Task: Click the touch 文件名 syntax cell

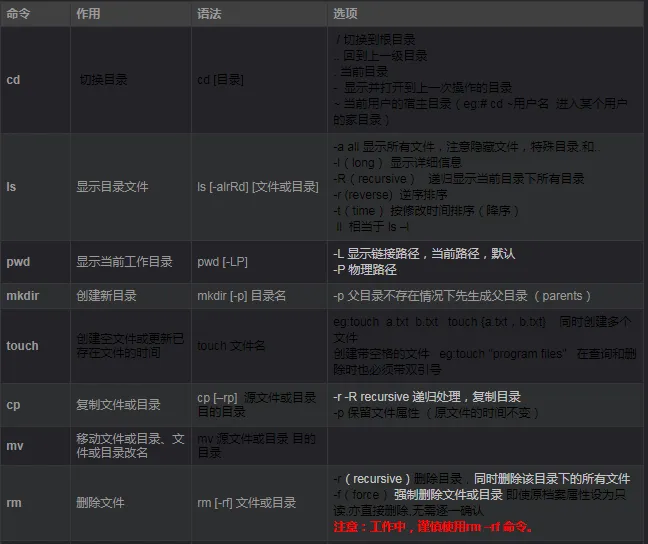Action: (259, 346)
